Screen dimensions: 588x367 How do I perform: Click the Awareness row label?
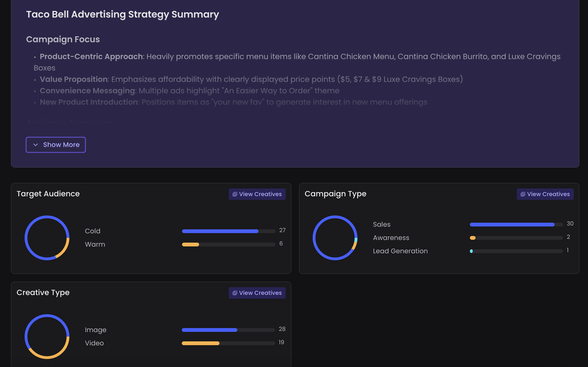coord(391,238)
